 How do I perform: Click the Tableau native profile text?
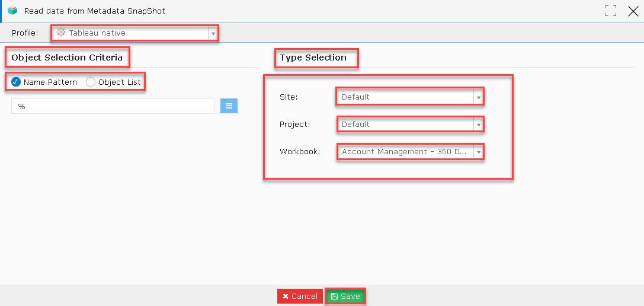coord(97,33)
